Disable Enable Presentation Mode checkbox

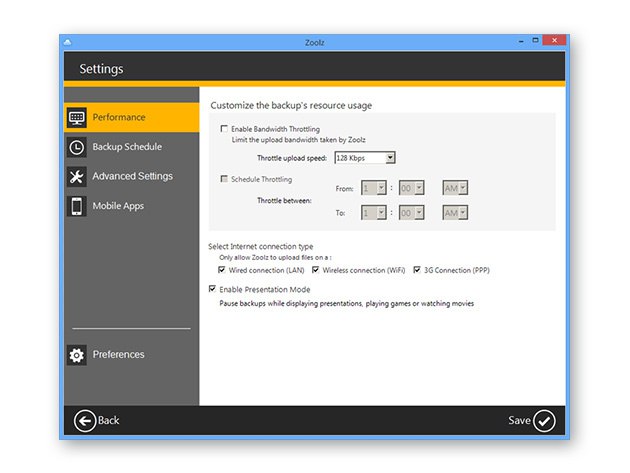212,289
